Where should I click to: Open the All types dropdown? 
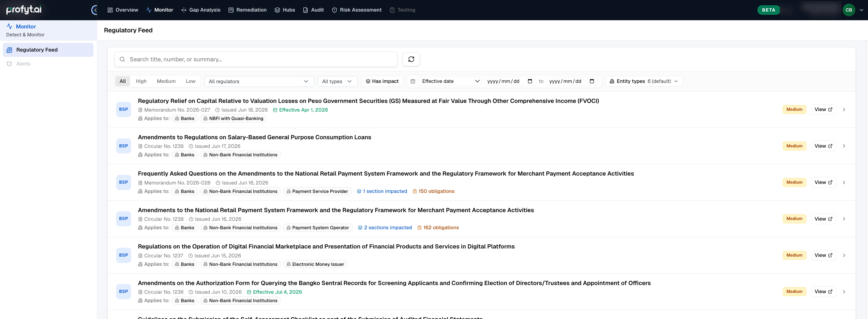click(x=337, y=81)
